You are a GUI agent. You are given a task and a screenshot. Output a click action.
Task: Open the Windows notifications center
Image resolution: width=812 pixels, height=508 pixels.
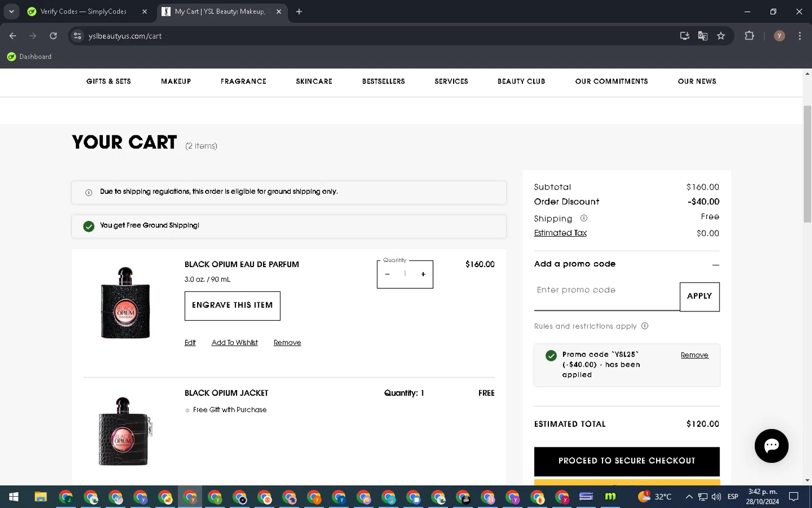[794, 497]
